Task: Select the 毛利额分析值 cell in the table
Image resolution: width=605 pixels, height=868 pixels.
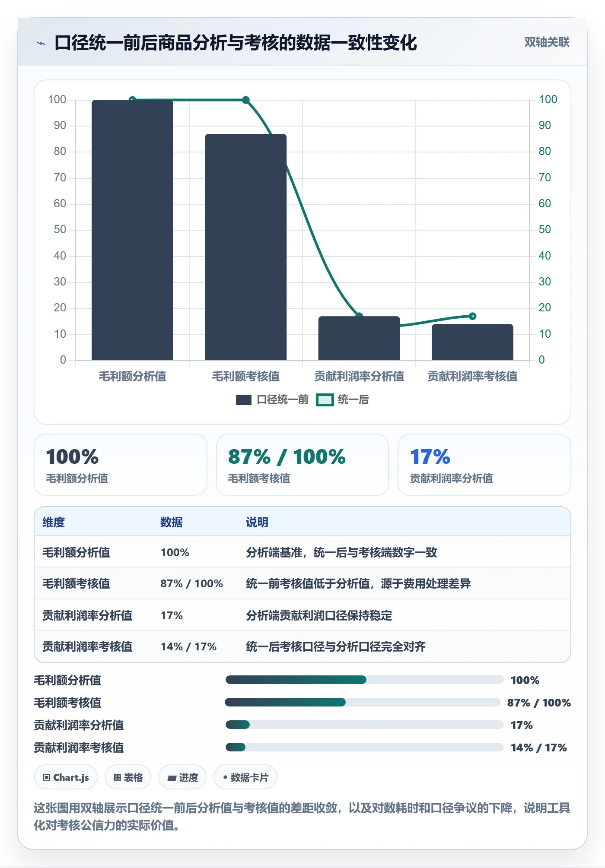Action: tap(76, 552)
